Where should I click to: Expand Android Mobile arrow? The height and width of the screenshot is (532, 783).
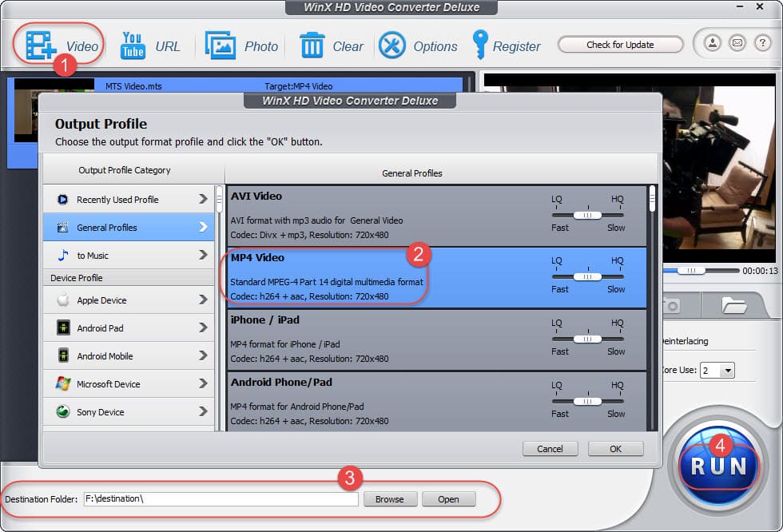[x=203, y=355]
